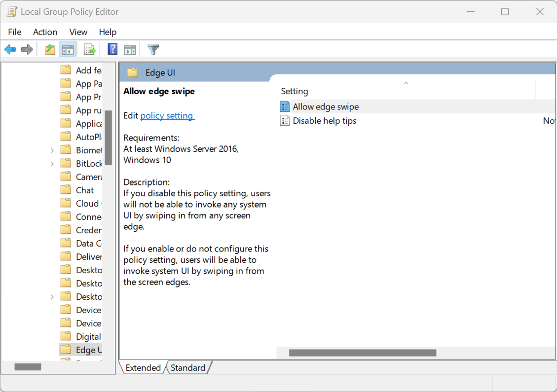Image resolution: width=557 pixels, height=392 pixels.
Task: Select the Conne tree item
Action: point(89,217)
